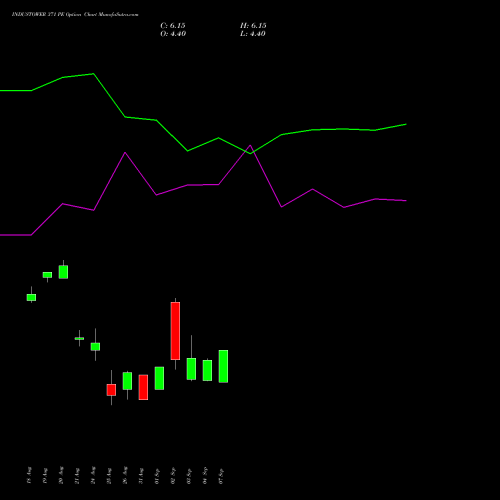The height and width of the screenshot is (500, 500).
Task: Select the '01 Sep' date axis label
Action: pos(157,475)
